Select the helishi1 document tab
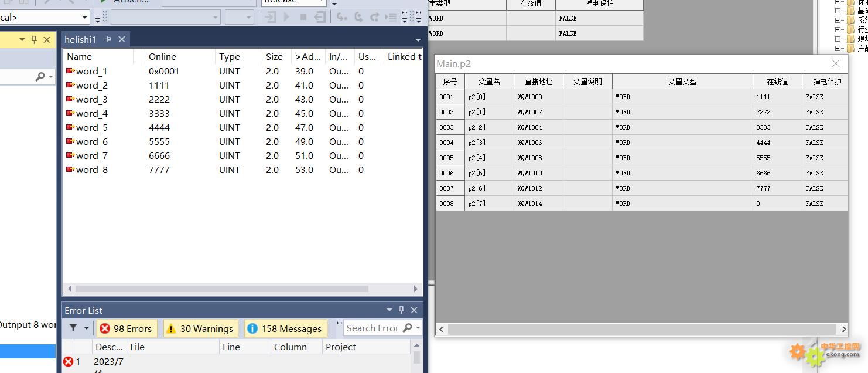Viewport: 868px width, 373px height. tap(80, 39)
